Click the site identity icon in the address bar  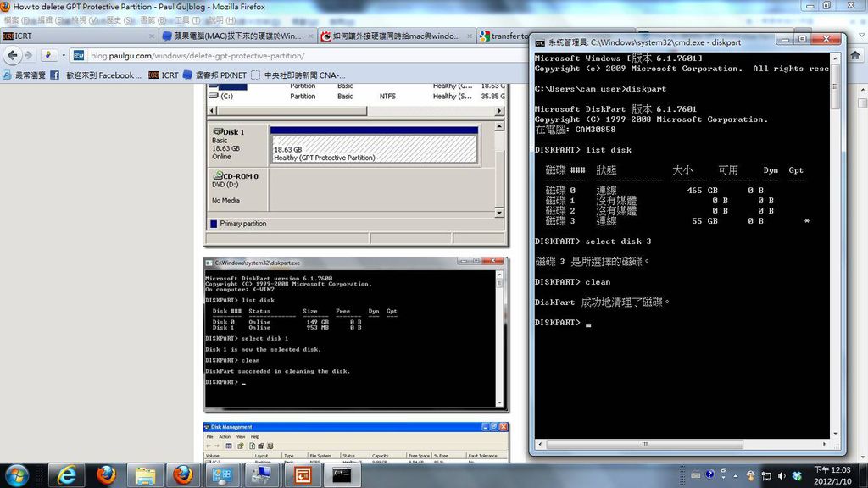pos(79,55)
